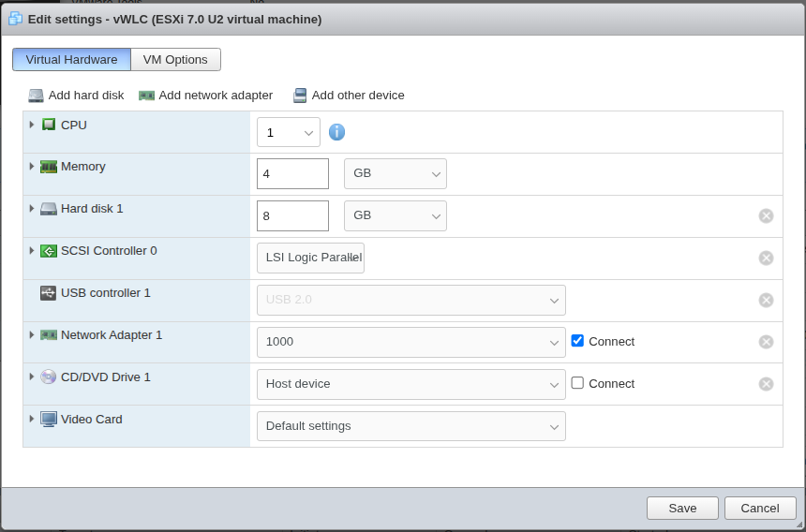Open the Memory unit GB dropdown

coord(395,174)
